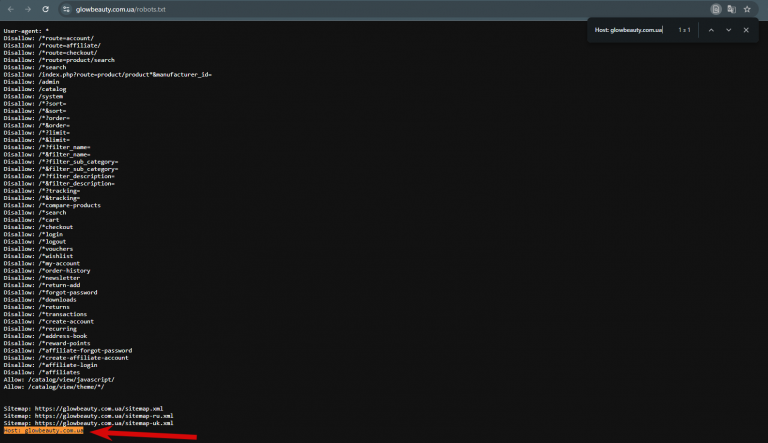Click 'Disallow: /*&tracking=' line
The width and height of the screenshot is (768, 443).
click(42, 198)
